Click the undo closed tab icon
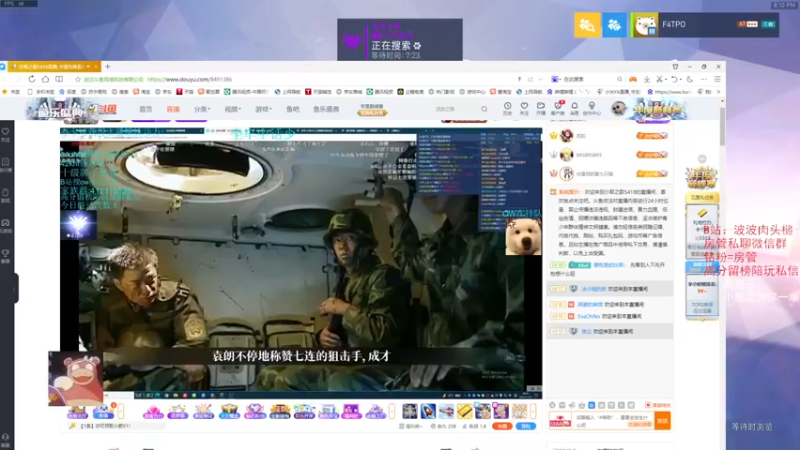This screenshot has height=450, width=800. pos(674,80)
